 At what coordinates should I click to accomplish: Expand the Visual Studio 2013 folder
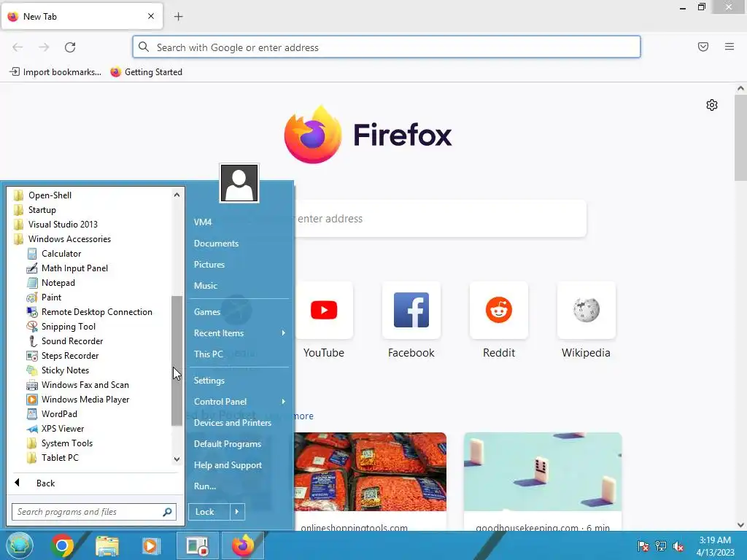click(x=55, y=225)
